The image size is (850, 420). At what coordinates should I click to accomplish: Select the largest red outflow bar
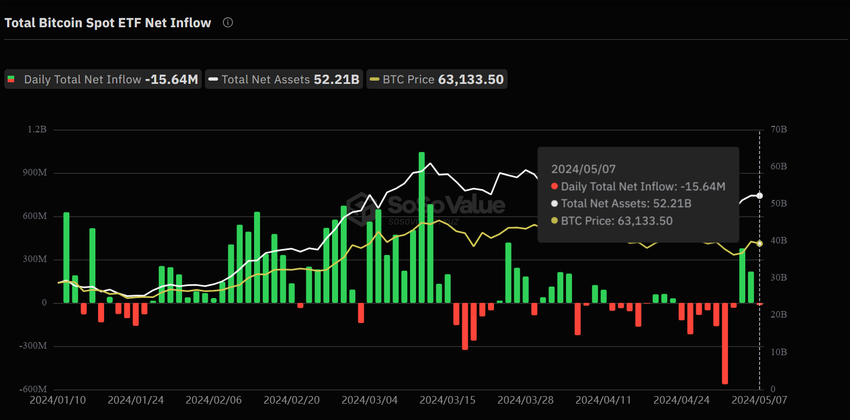(725, 343)
